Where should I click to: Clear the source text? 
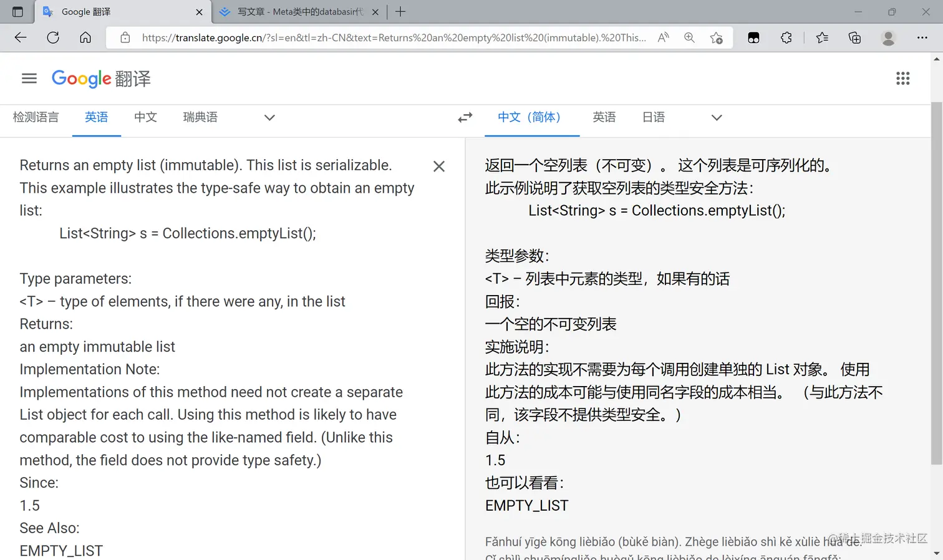pos(439,167)
